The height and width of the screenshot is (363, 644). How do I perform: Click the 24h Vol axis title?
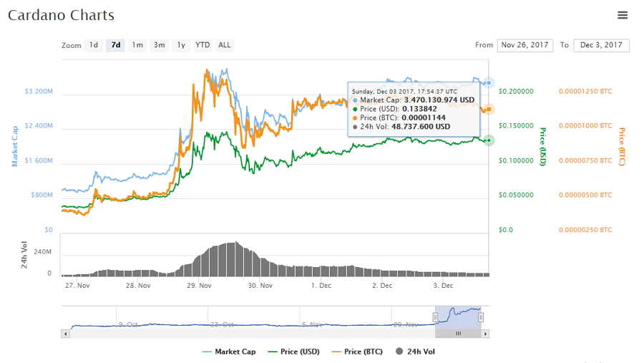[24, 255]
